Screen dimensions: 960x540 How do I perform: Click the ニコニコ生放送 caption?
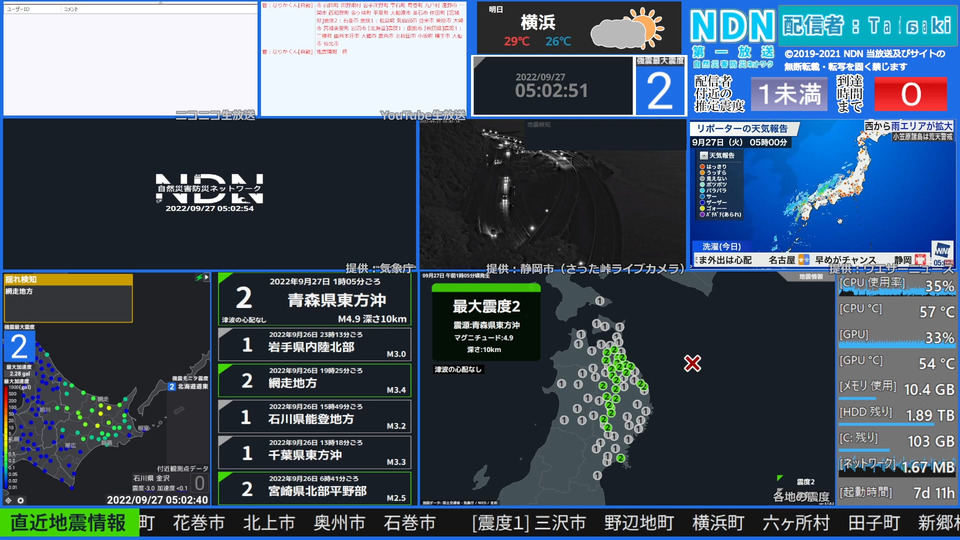pos(215,115)
